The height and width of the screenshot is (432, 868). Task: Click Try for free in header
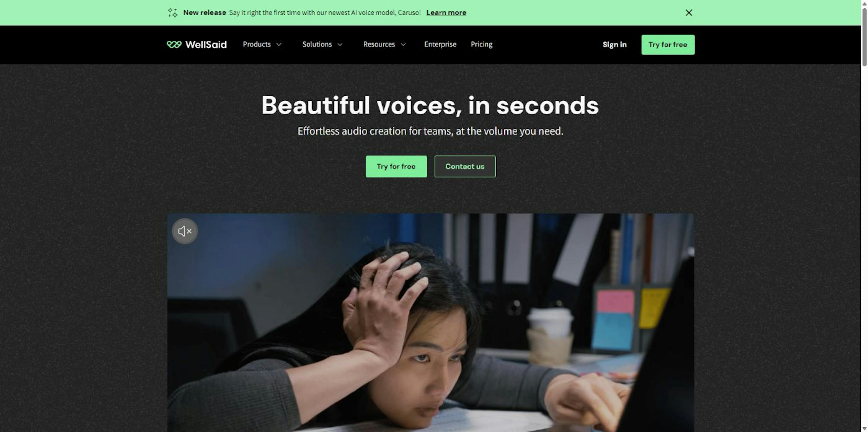pyautogui.click(x=668, y=45)
